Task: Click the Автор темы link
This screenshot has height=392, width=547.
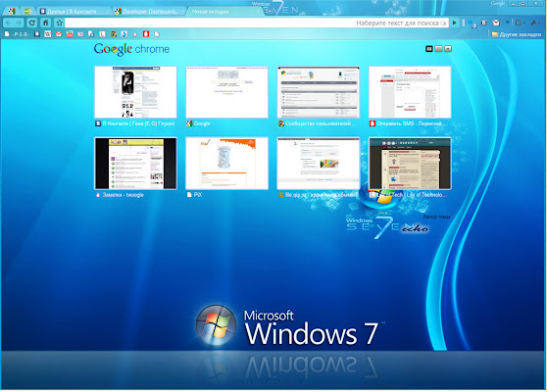Action: pyautogui.click(x=436, y=217)
